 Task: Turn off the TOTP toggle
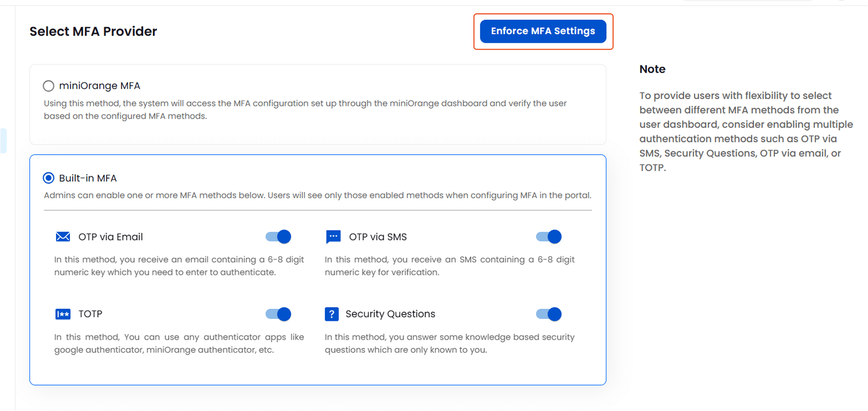[278, 314]
